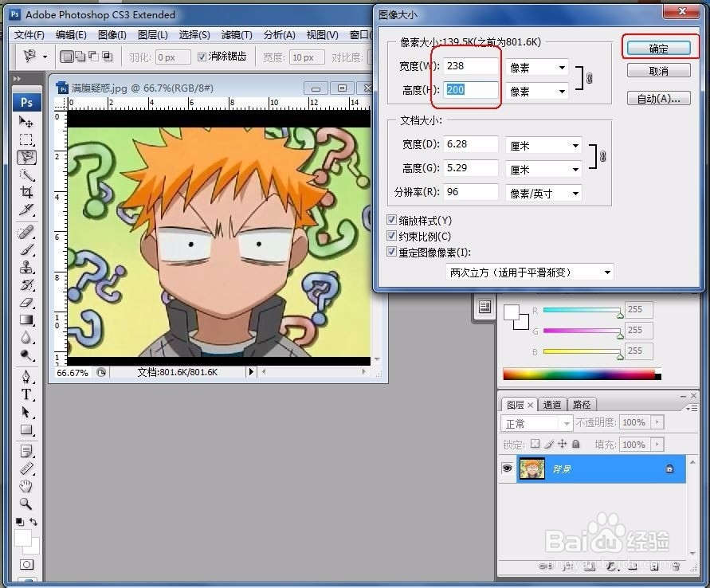
Task: Click the 取消 button
Action: pyautogui.click(x=659, y=71)
